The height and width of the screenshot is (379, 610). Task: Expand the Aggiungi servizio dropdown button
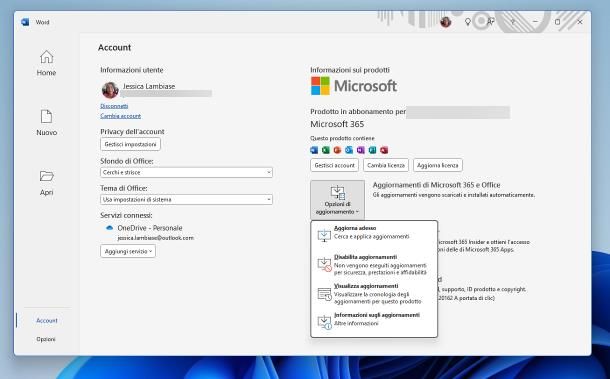(128, 251)
